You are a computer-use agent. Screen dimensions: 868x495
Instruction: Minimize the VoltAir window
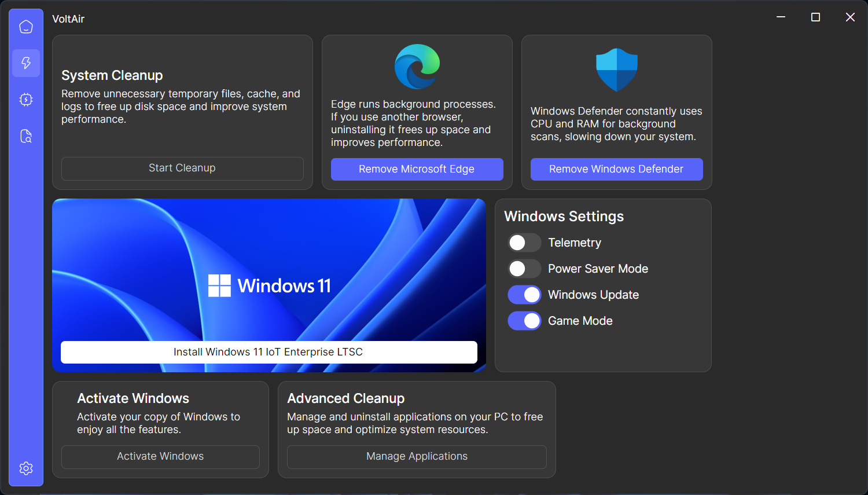pyautogui.click(x=781, y=17)
